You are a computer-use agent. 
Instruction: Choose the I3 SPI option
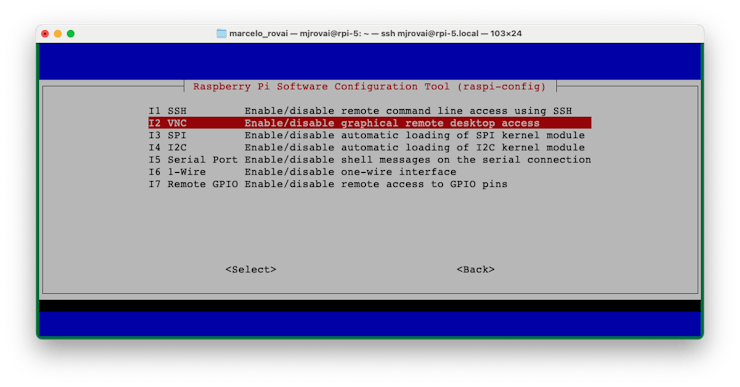click(367, 135)
